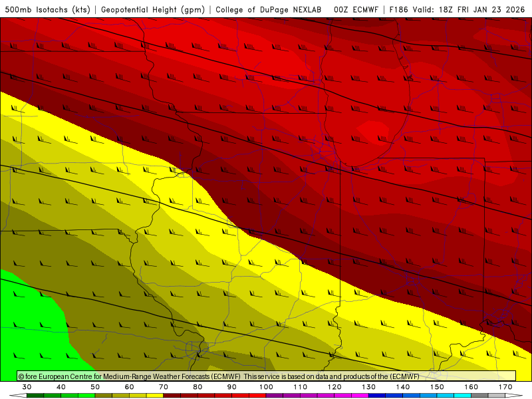Click the '40' value on the color scale
This screenshot has width=532, height=399.
[61, 387]
